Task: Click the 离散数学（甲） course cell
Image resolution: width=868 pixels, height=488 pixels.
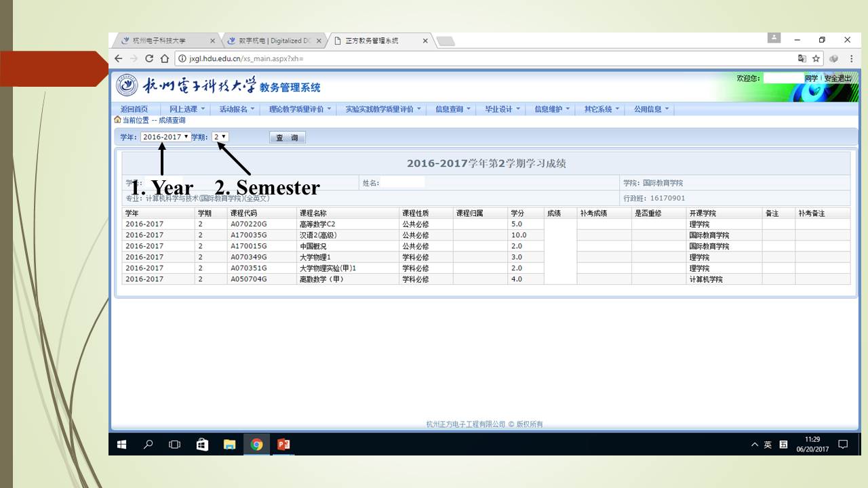Action: click(x=348, y=279)
